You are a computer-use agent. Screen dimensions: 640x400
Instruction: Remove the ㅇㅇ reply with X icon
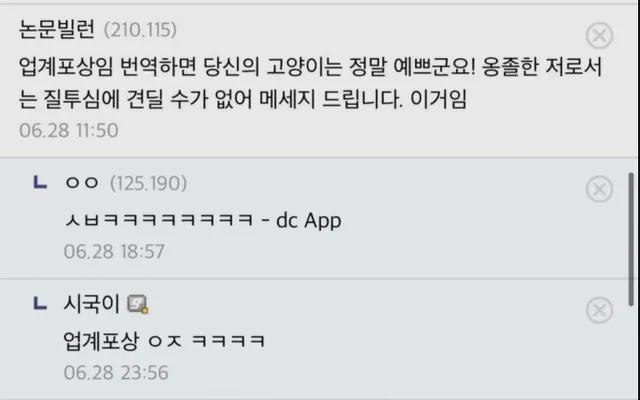599,189
